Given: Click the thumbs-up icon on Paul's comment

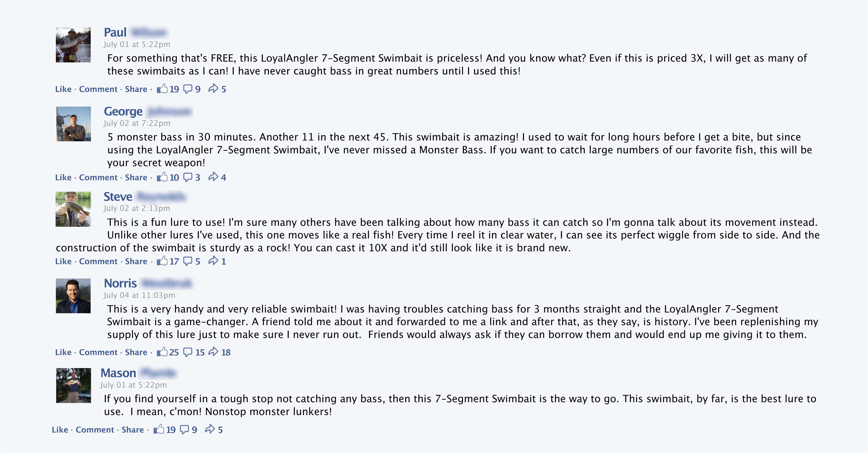Looking at the screenshot, I should coord(162,89).
